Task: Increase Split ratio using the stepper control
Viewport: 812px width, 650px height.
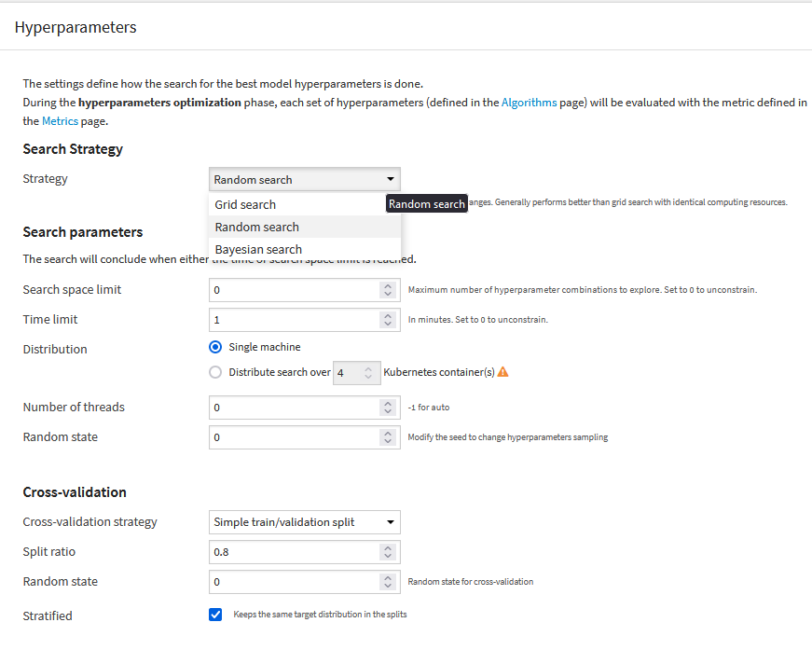Action: click(x=388, y=547)
